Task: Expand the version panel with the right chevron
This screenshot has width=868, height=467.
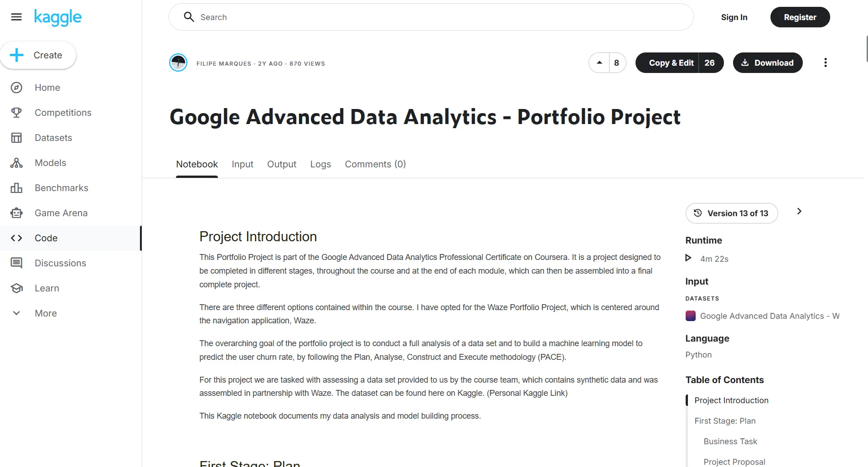Action: point(799,211)
